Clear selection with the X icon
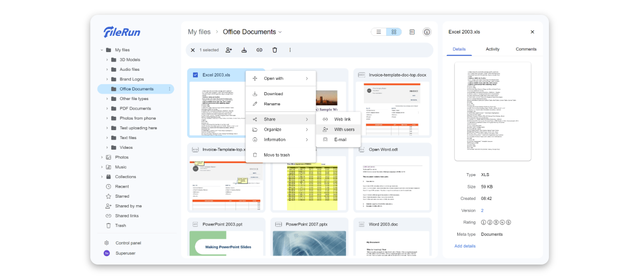 coord(193,50)
